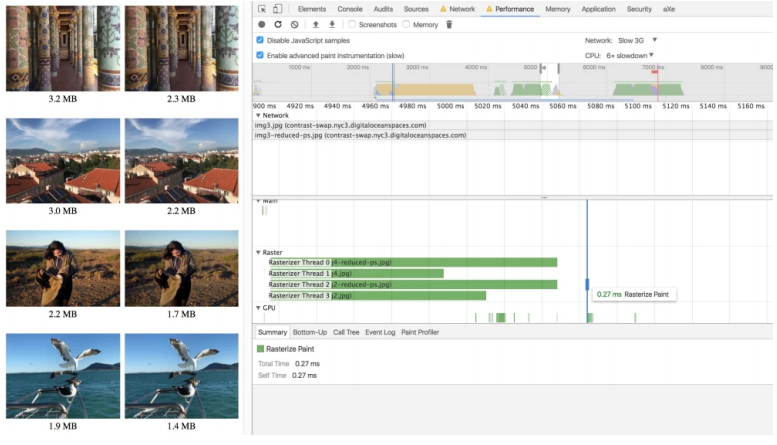Click the load profile upload icon
The image size is (777, 445).
[316, 24]
